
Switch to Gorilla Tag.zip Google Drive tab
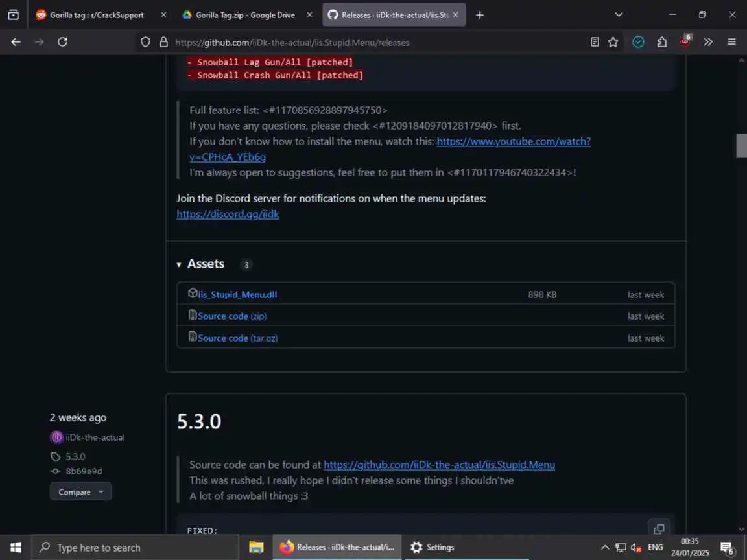[x=245, y=15]
